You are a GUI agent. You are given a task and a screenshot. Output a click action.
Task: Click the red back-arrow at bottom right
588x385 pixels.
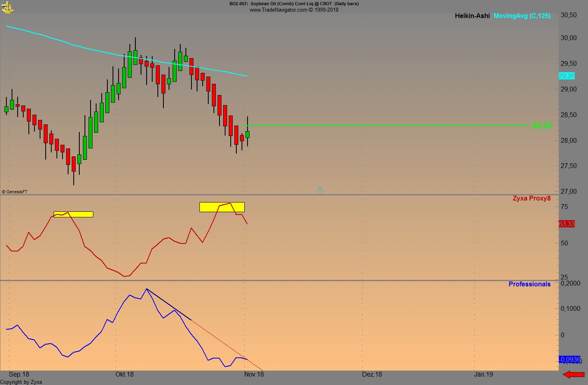tap(574, 375)
